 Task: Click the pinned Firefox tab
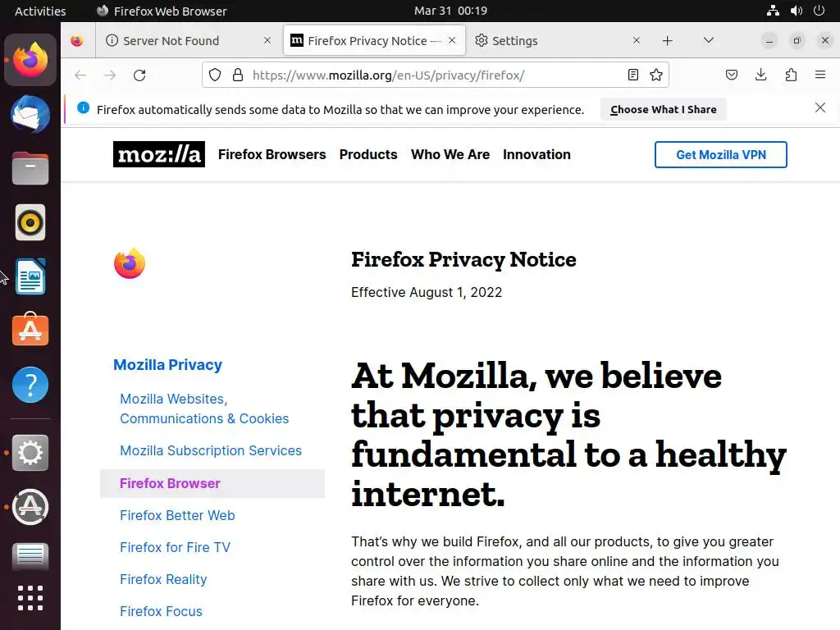click(77, 41)
